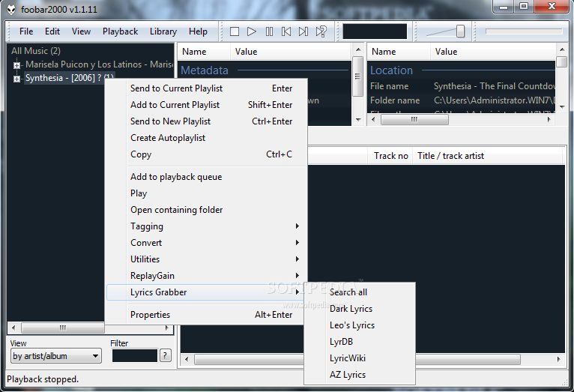
Task: Click the Stop playback button
Action: (x=235, y=31)
